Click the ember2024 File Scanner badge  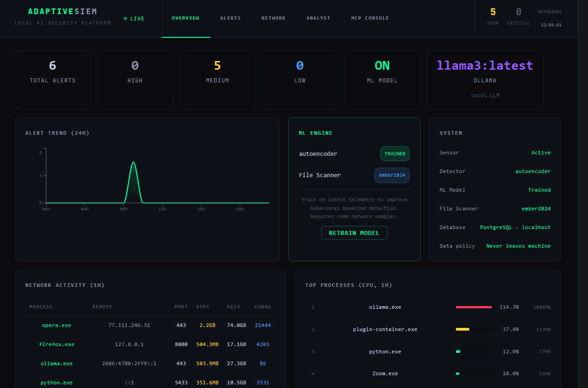coord(392,175)
